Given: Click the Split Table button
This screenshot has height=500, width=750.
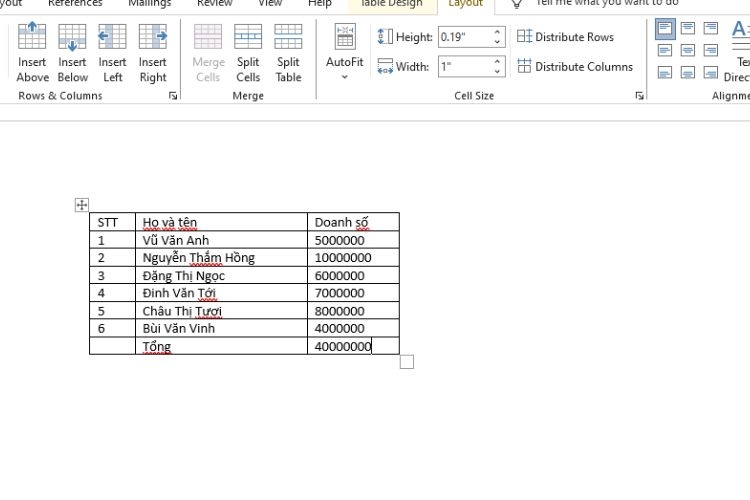Looking at the screenshot, I should pyautogui.click(x=288, y=53).
